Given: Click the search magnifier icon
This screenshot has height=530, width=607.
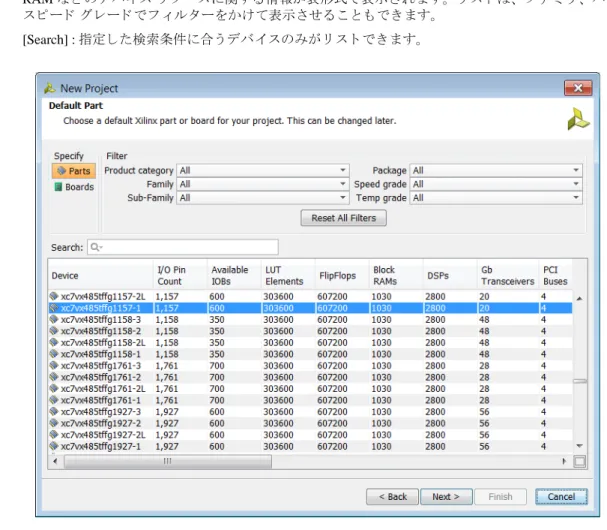Looking at the screenshot, I should (x=96, y=247).
